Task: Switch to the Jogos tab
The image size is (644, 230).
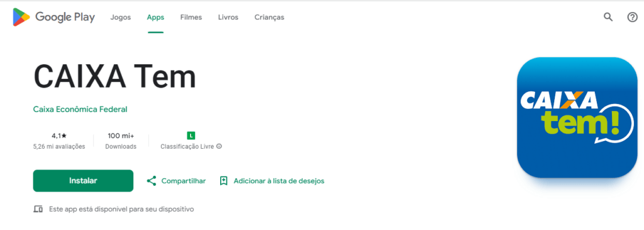Action: pyautogui.click(x=120, y=17)
